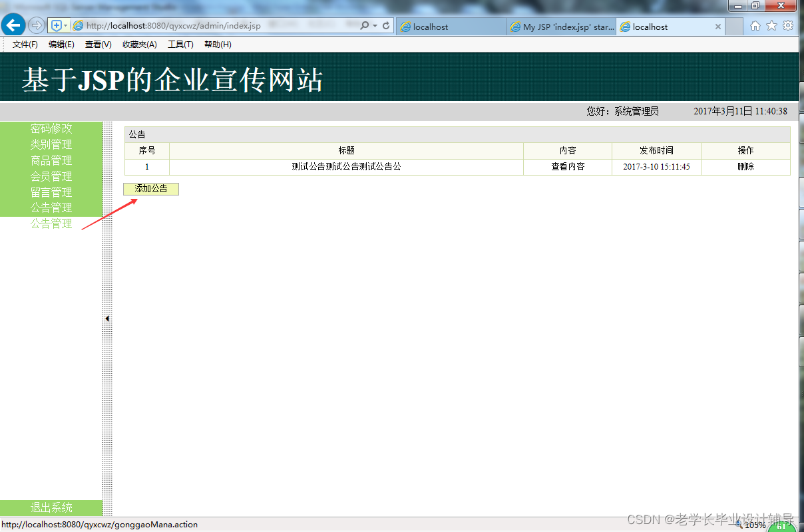Select 密码修改 in the sidebar
This screenshot has height=532, width=804.
click(x=51, y=128)
